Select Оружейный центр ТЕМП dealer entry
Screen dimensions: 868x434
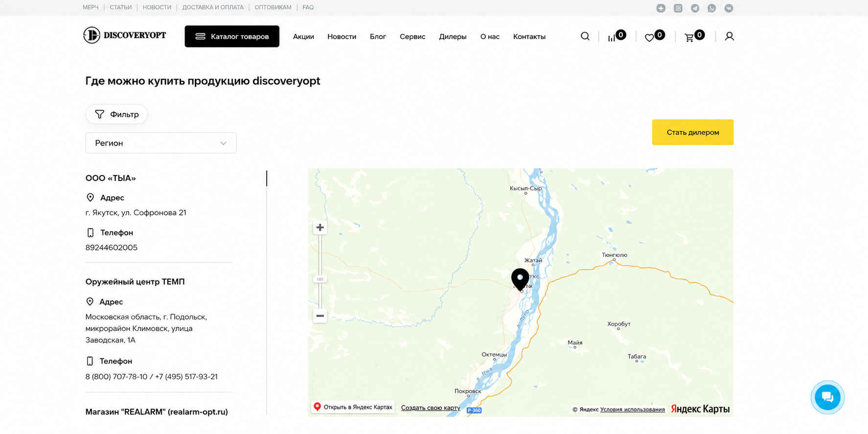pyautogui.click(x=135, y=282)
